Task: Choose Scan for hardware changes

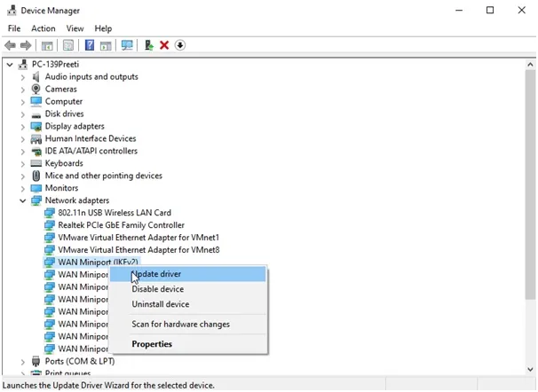Action: click(x=187, y=325)
